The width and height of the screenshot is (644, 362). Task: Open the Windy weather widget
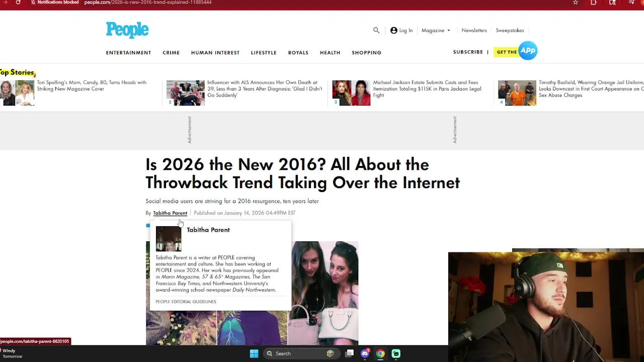click(11, 353)
